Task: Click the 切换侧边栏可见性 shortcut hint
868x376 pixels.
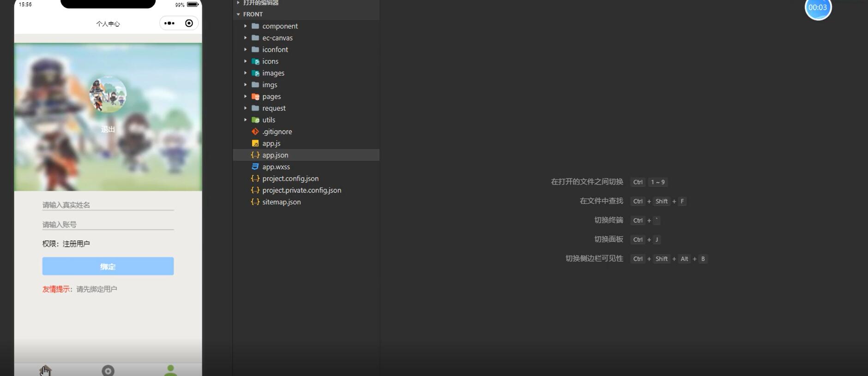Action: point(594,258)
